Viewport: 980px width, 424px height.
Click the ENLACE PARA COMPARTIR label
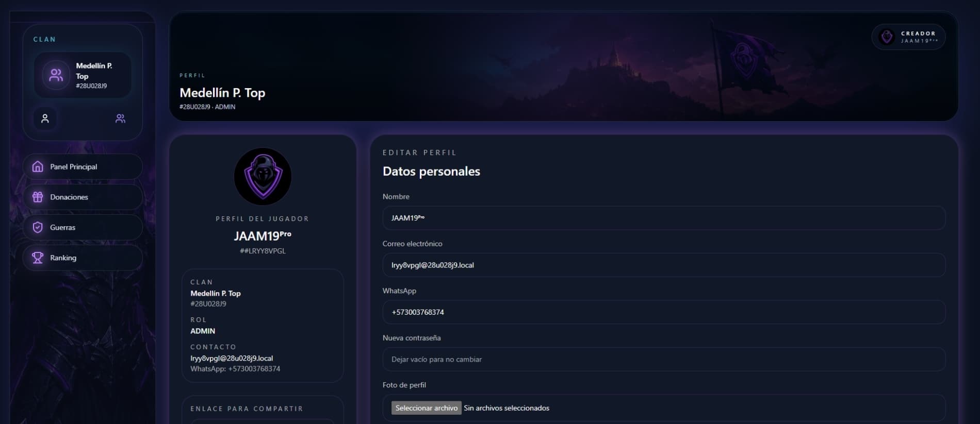247,409
